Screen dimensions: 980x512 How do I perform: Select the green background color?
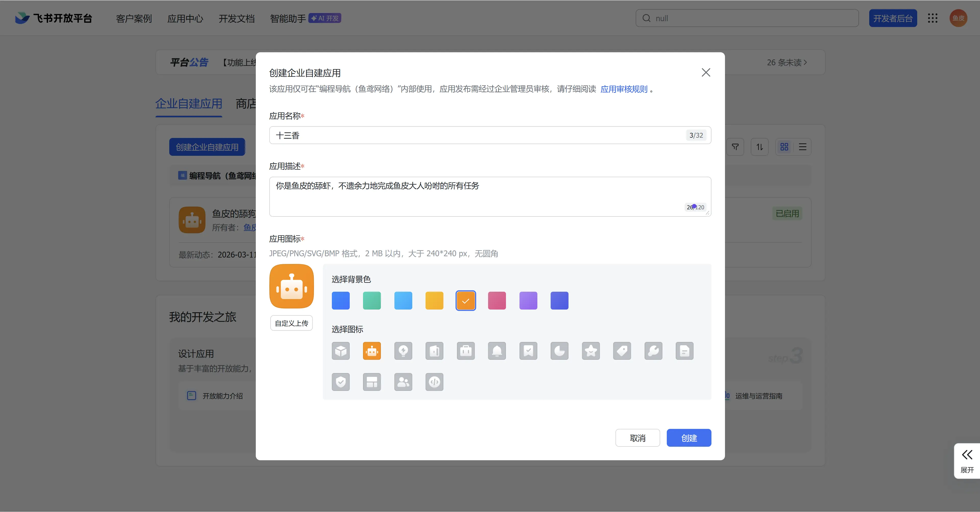(372, 301)
